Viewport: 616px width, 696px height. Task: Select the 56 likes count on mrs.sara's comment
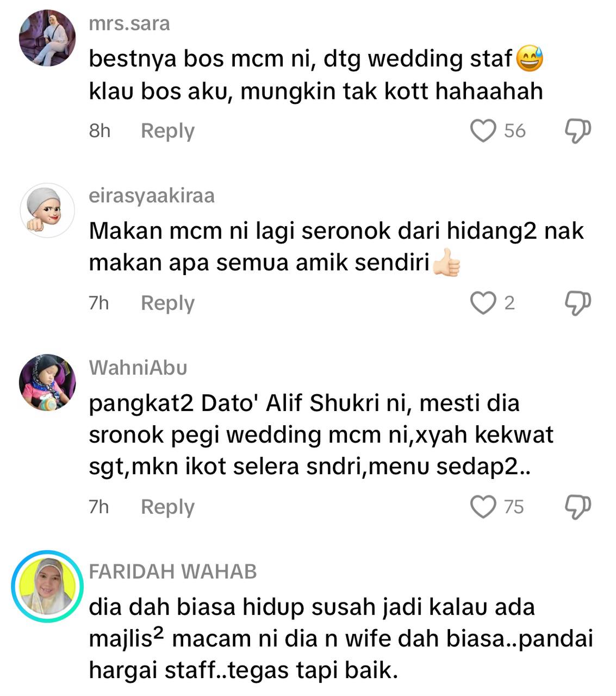(514, 131)
